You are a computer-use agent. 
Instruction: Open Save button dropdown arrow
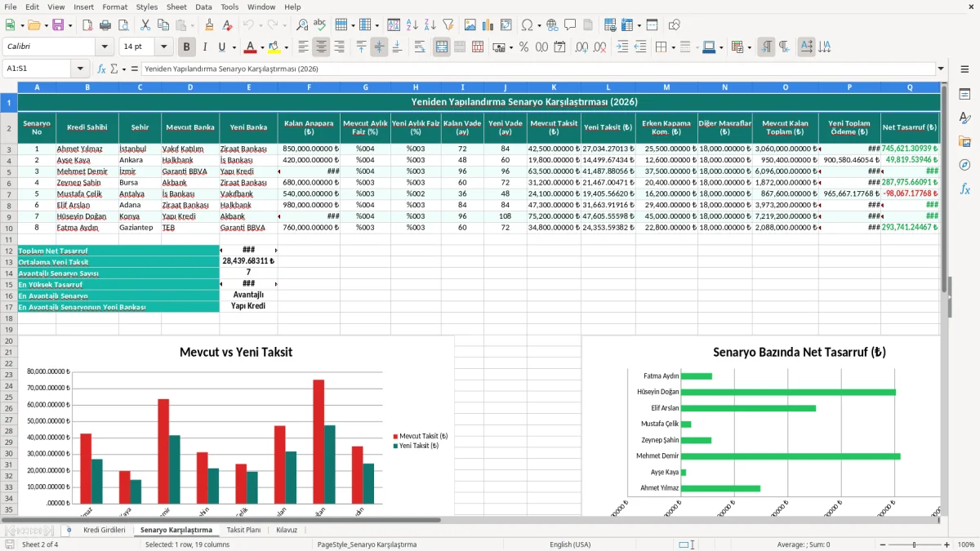(x=70, y=25)
